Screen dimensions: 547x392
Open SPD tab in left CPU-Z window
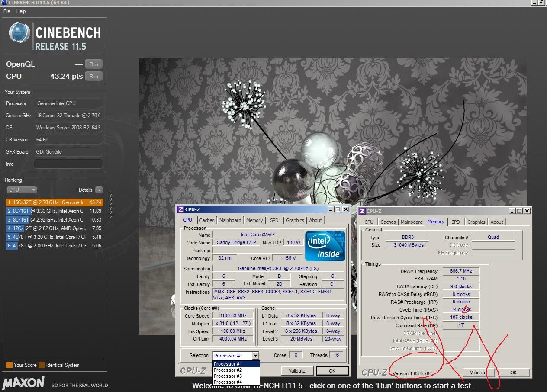[274, 220]
